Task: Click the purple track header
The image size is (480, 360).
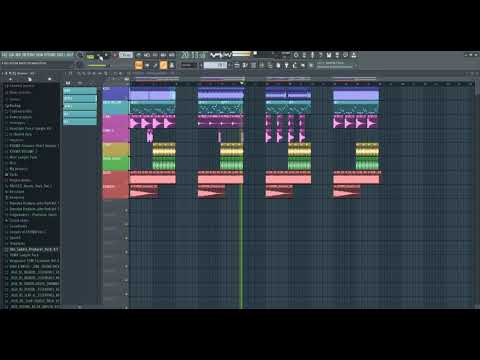Action: click(x=116, y=93)
